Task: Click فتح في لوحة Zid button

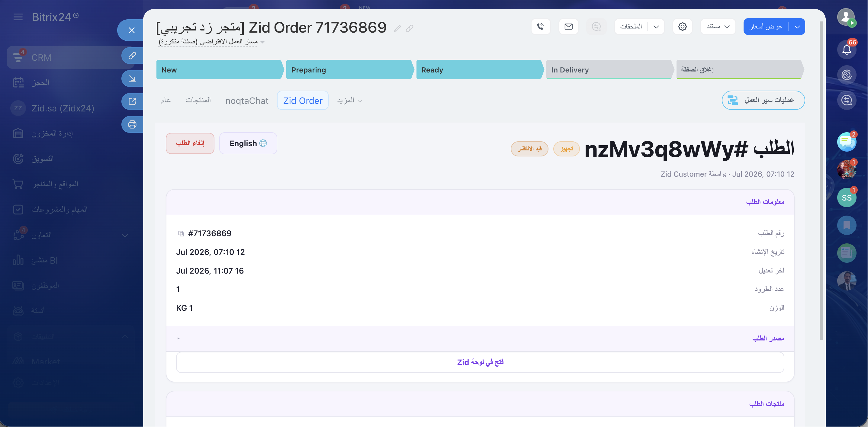Action: [x=480, y=362]
